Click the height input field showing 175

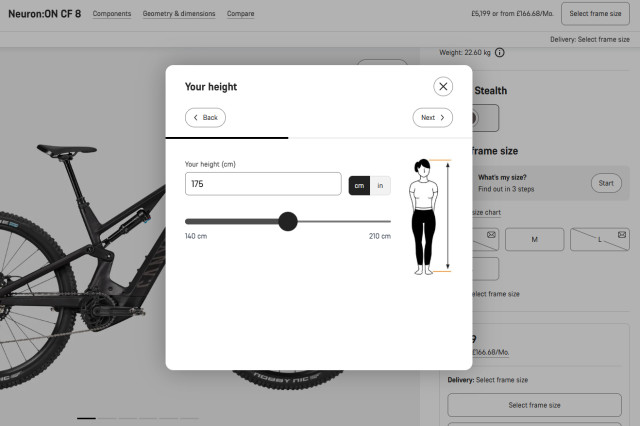(x=263, y=184)
